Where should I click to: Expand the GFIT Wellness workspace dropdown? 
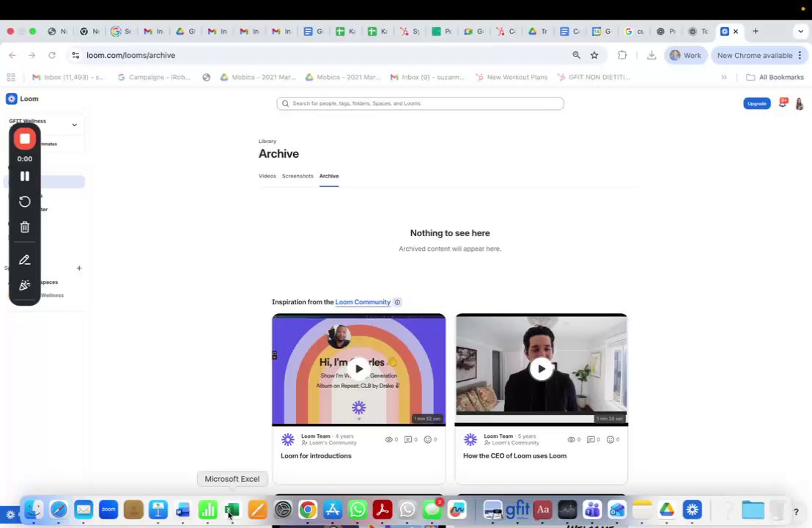[x=74, y=125]
